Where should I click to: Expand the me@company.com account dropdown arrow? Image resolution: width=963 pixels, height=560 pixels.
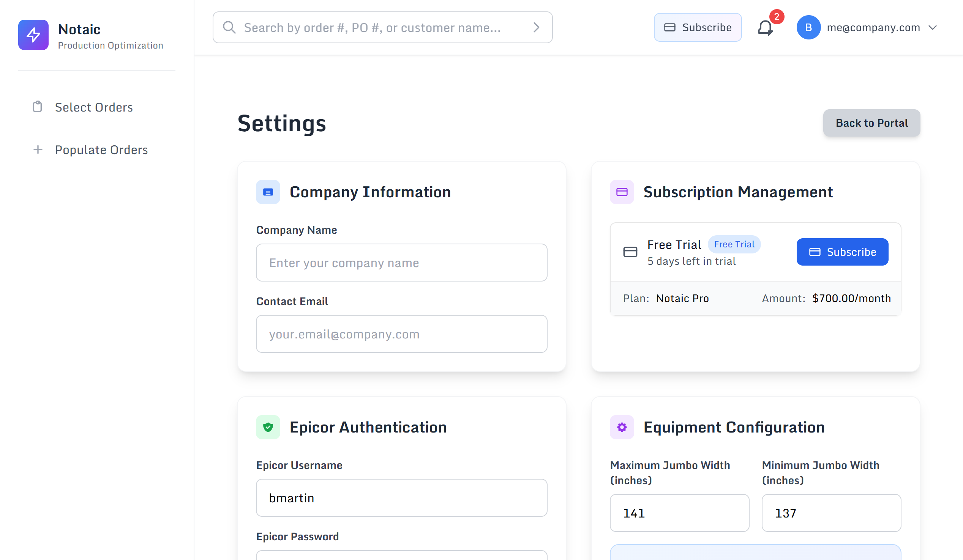pyautogui.click(x=933, y=28)
